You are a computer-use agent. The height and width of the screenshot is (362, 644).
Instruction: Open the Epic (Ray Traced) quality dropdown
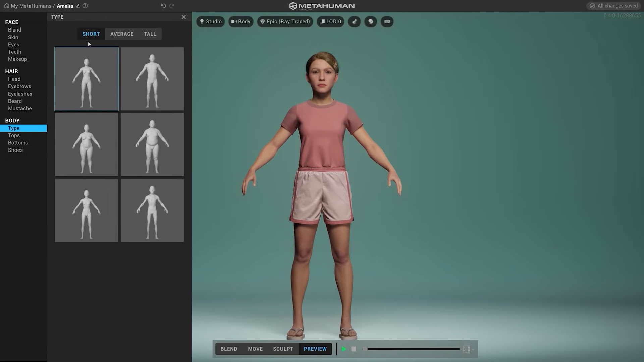click(x=285, y=22)
